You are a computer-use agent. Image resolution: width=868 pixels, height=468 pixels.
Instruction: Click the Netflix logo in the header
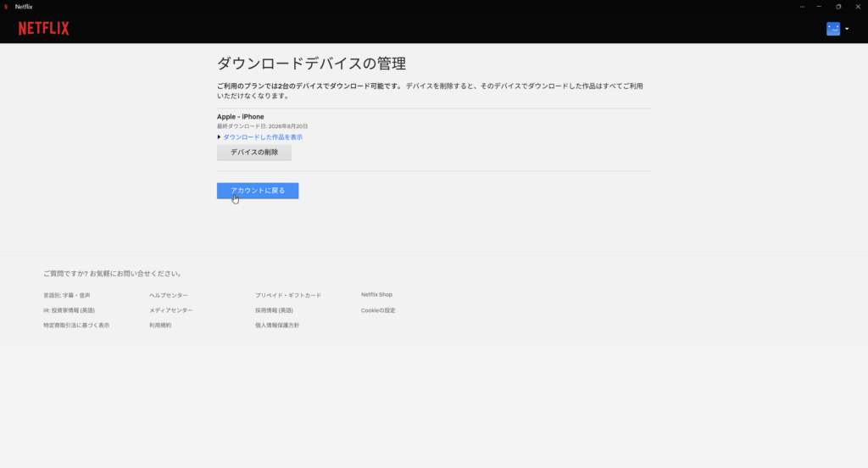click(44, 28)
